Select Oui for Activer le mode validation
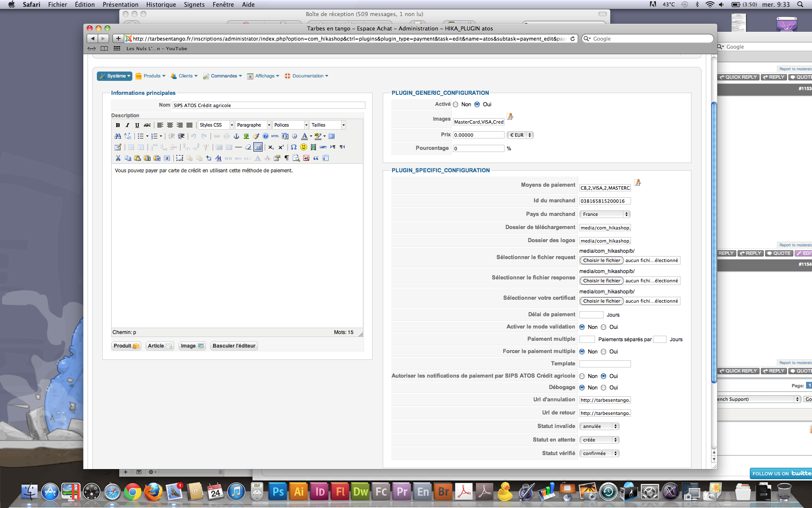Image resolution: width=812 pixels, height=508 pixels. coord(604,327)
